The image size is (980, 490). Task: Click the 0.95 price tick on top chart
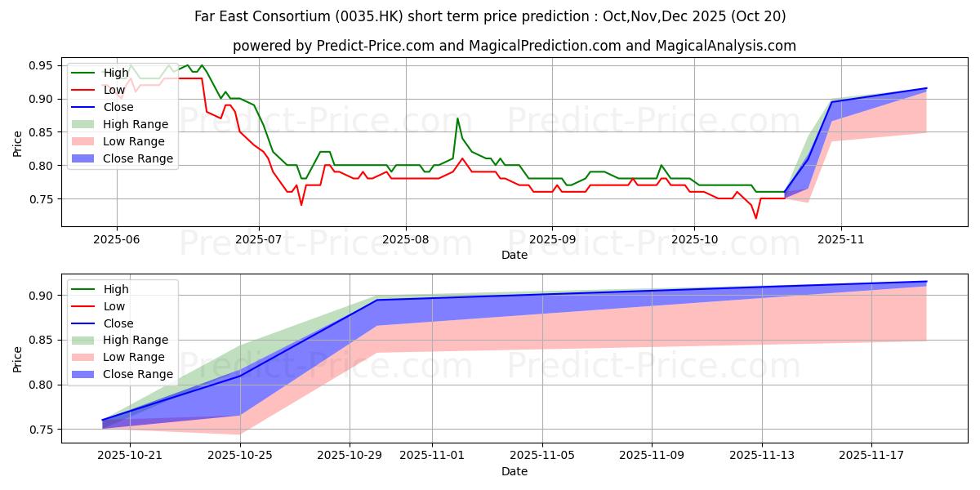coord(40,65)
